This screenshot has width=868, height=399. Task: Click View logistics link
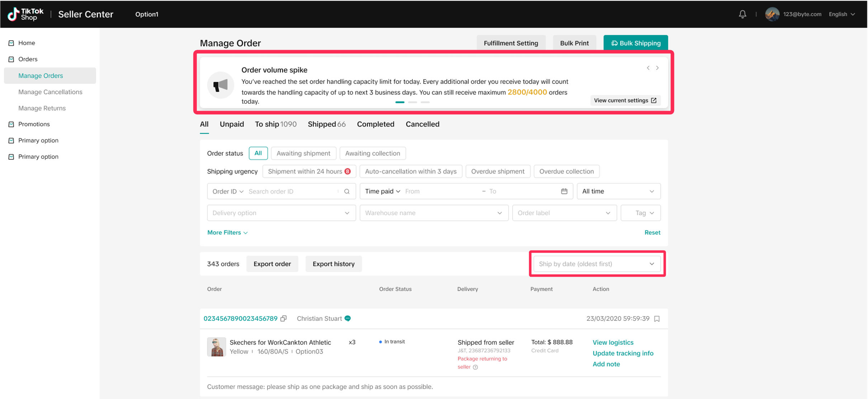click(x=613, y=342)
